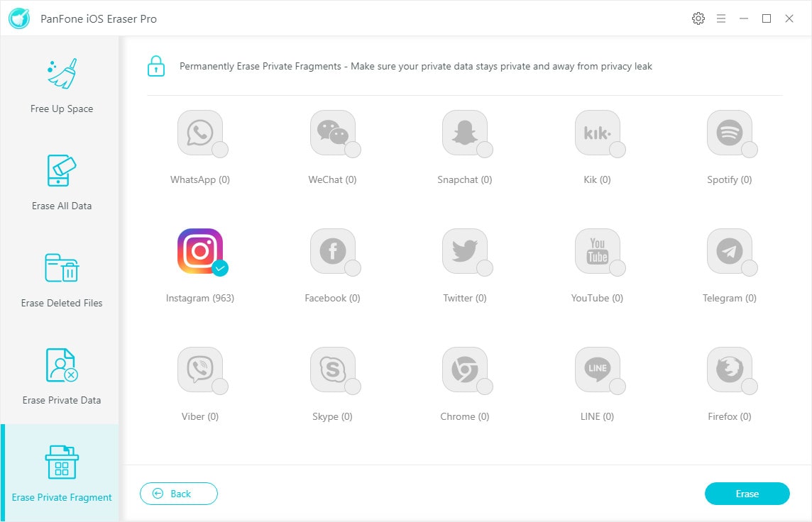The image size is (812, 522).
Task: Click the "Chrome (0)" label
Action: pos(464,416)
